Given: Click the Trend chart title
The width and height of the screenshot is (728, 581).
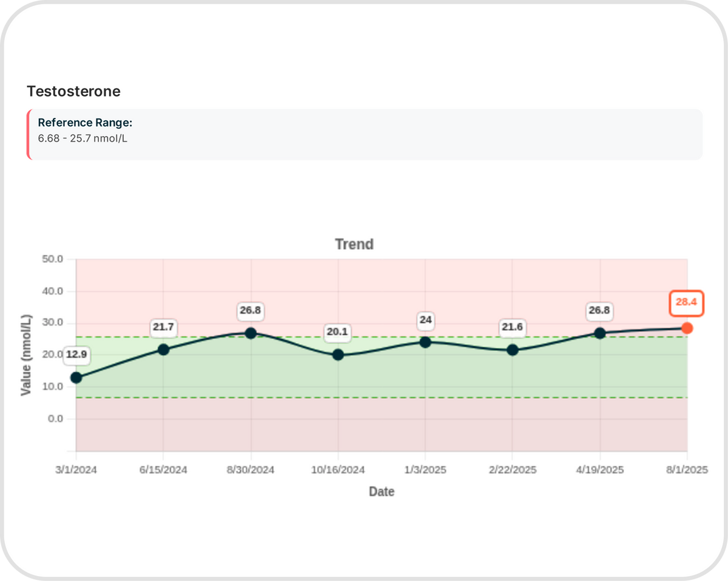Looking at the screenshot, I should tap(354, 245).
